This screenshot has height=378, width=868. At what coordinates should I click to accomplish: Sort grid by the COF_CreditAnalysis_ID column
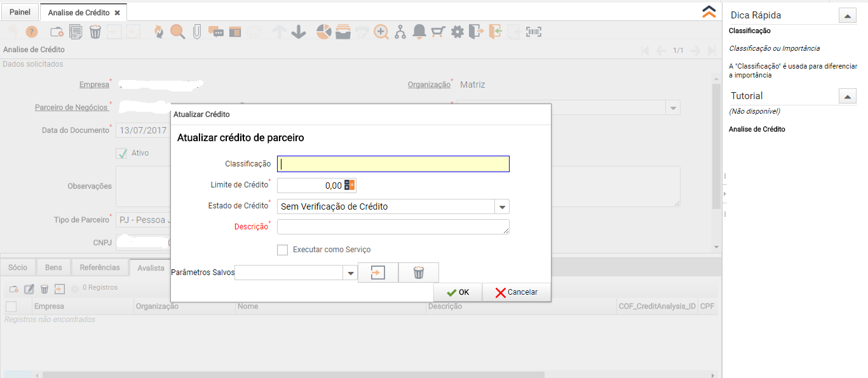pos(657,307)
